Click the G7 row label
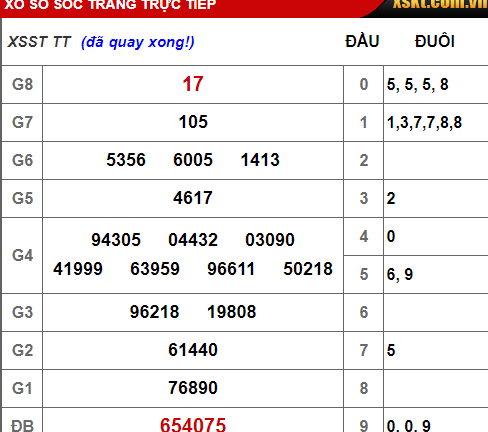Image resolution: width=488 pixels, height=432 pixels. click(x=22, y=122)
